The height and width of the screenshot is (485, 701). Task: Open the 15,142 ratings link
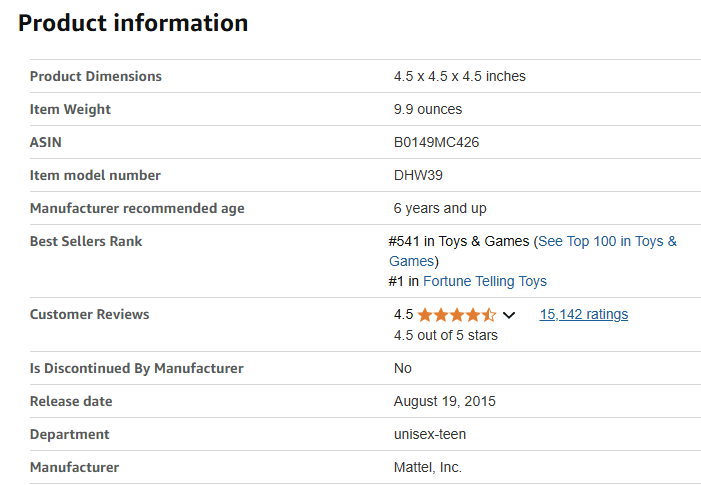pyautogui.click(x=584, y=314)
